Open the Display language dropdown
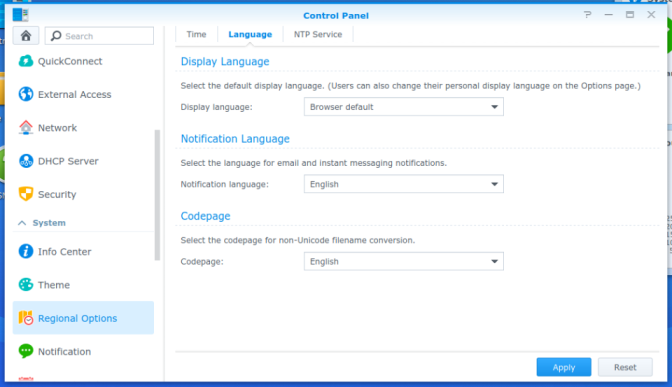 (x=404, y=107)
